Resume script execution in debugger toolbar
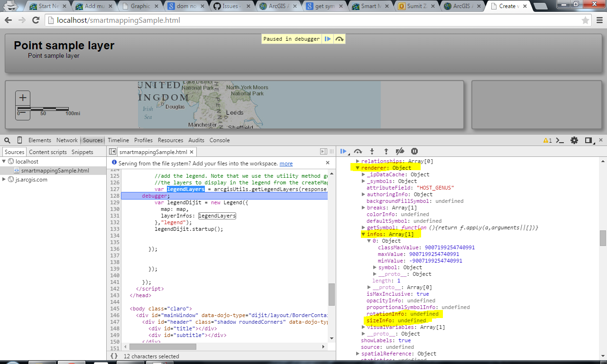 pyautogui.click(x=344, y=151)
